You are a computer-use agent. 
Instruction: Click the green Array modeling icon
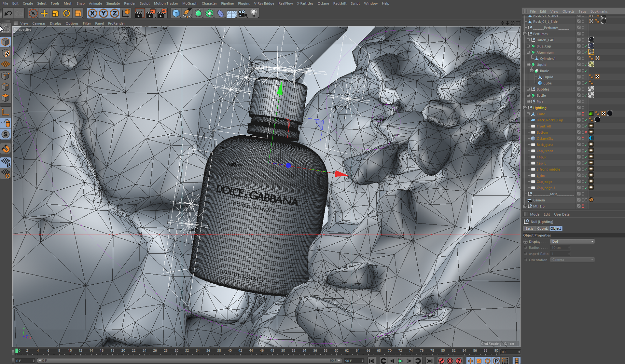(x=209, y=13)
